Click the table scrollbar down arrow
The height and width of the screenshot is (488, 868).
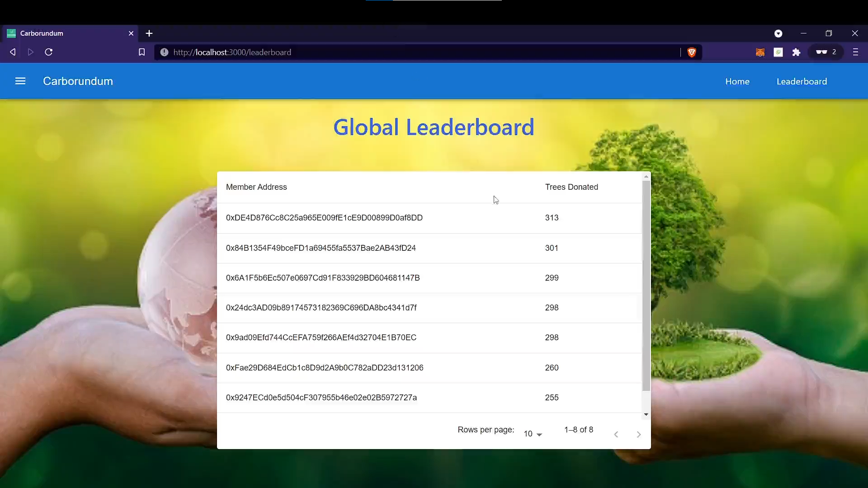[646, 414]
